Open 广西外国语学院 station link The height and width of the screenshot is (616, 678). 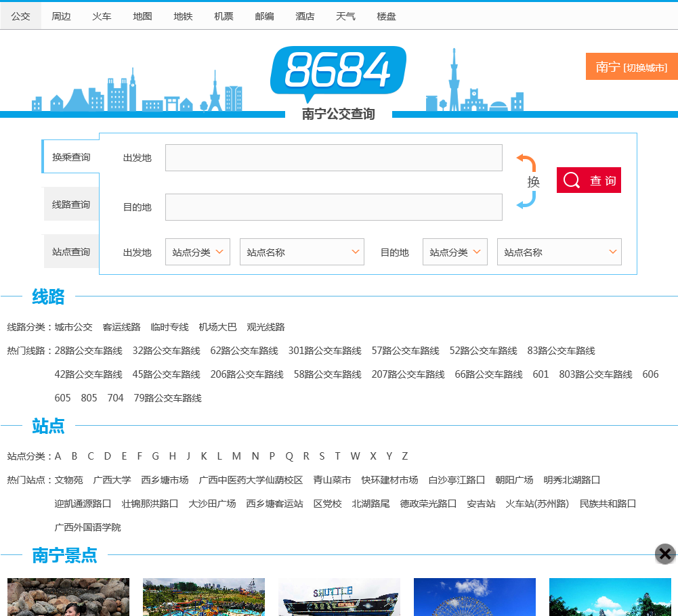[x=88, y=527]
